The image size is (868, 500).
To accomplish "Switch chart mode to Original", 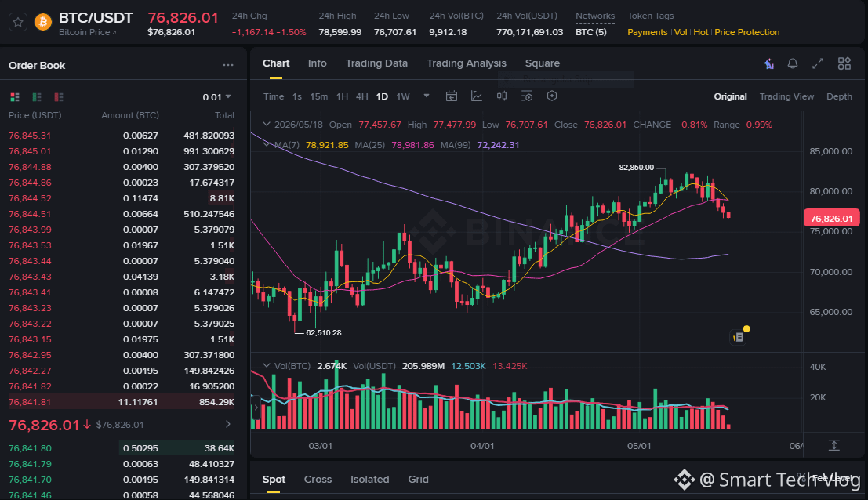I will click(730, 96).
